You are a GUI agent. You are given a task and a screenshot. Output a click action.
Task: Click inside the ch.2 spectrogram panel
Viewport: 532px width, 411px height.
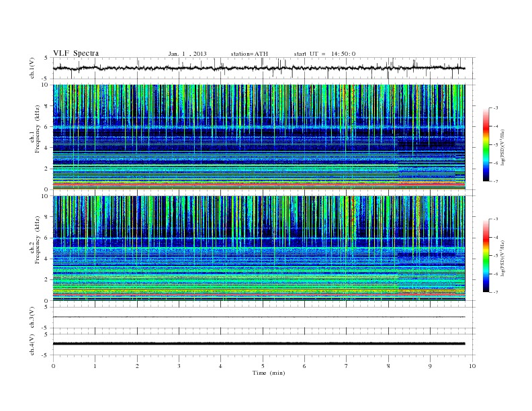[x=259, y=248]
